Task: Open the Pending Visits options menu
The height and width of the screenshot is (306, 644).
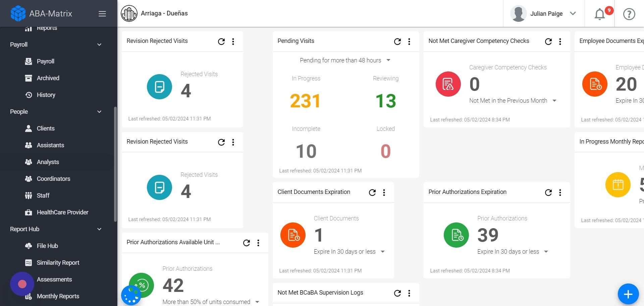Action: coord(409,41)
